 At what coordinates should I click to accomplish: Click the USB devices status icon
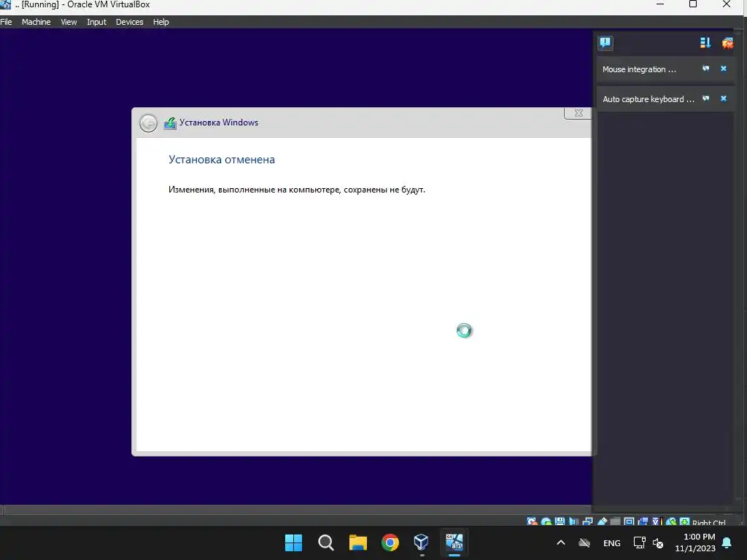click(602, 521)
